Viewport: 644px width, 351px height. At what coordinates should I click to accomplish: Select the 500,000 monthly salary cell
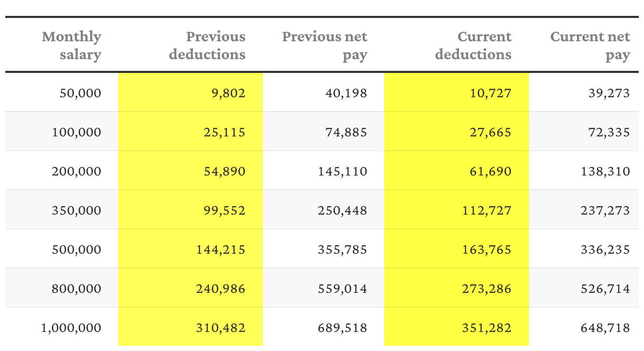[62, 249]
